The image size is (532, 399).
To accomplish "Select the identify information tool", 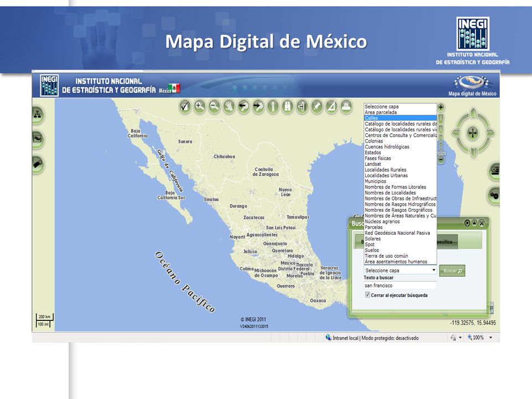I will (273, 106).
